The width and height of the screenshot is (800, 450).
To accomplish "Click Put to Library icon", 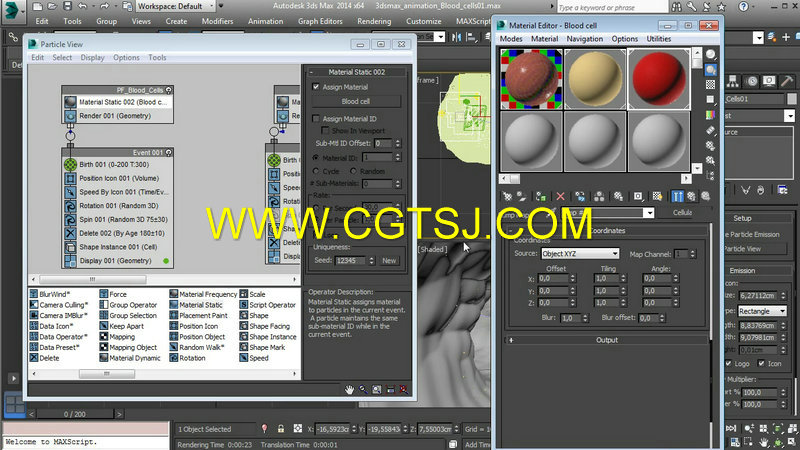I will (x=618, y=196).
